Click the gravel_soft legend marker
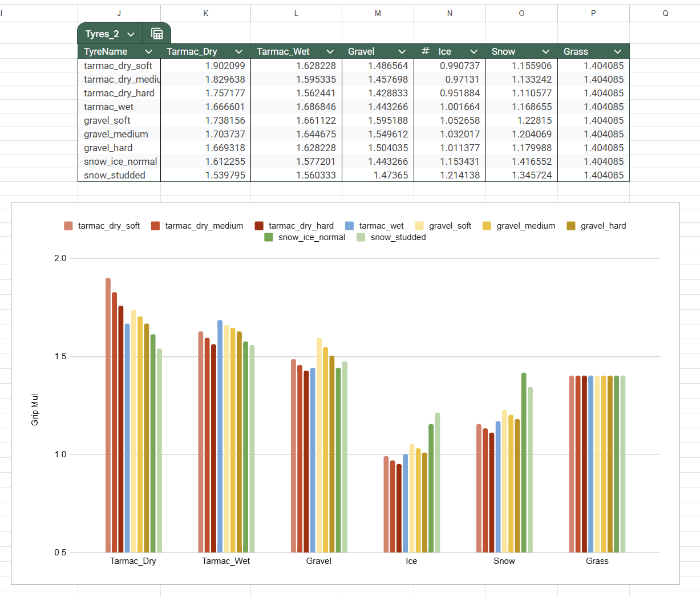 419,226
